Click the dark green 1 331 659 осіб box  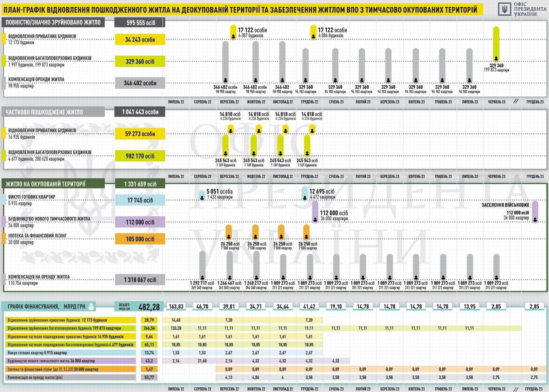140,184
